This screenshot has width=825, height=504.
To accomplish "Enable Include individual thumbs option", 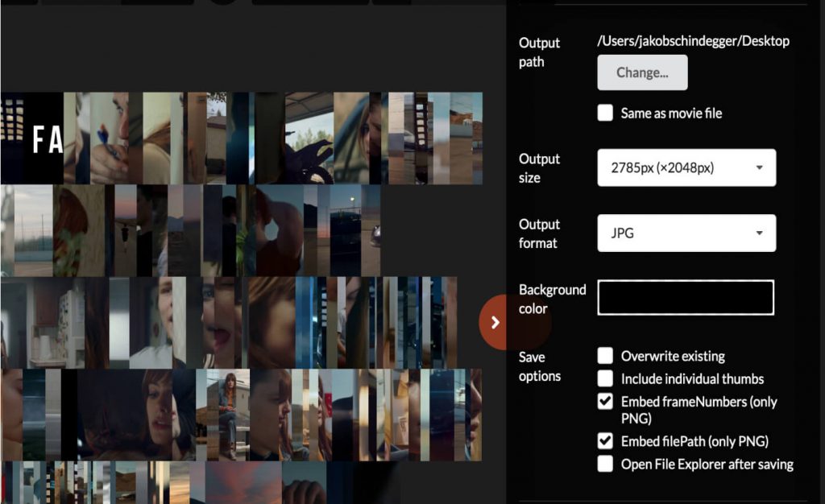I will coord(605,378).
